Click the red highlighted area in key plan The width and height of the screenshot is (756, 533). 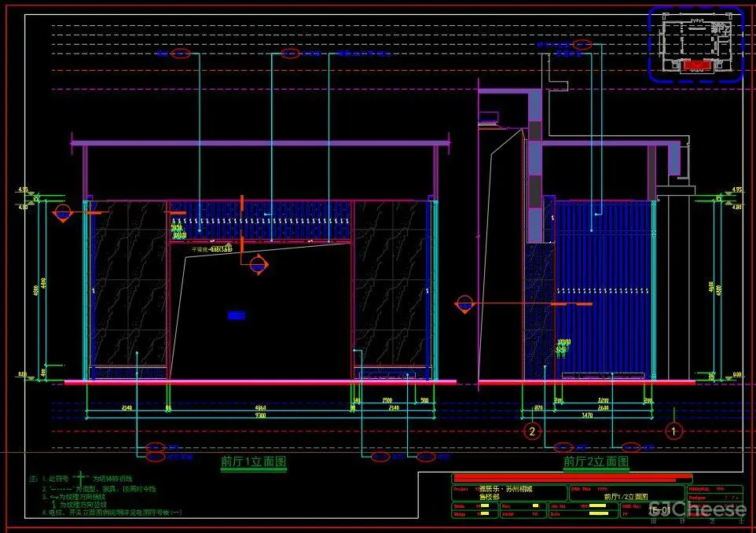[693, 66]
